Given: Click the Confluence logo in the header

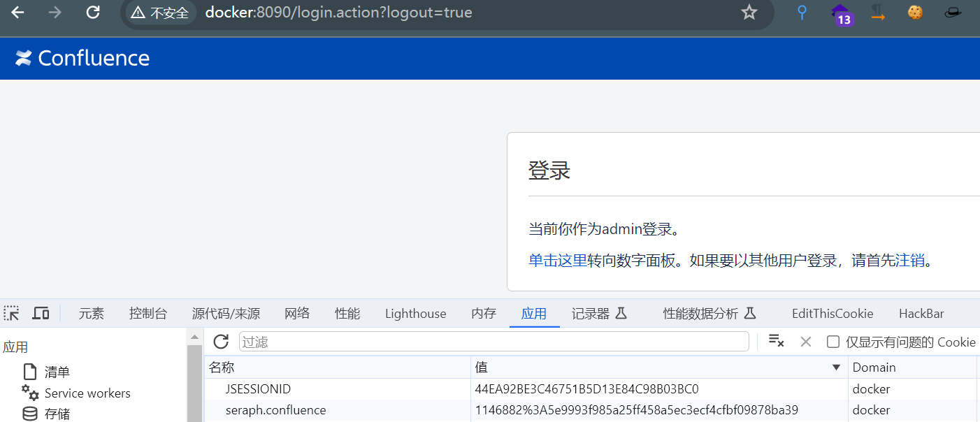Looking at the screenshot, I should coord(82,58).
